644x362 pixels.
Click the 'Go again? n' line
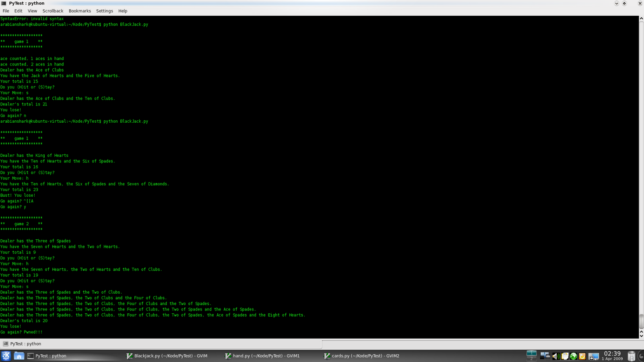[13, 115]
